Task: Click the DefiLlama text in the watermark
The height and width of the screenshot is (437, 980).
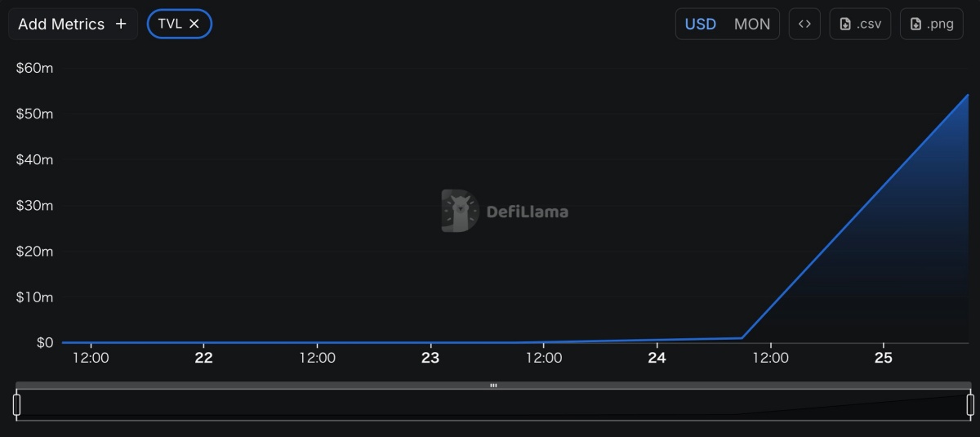Action: coord(528,212)
